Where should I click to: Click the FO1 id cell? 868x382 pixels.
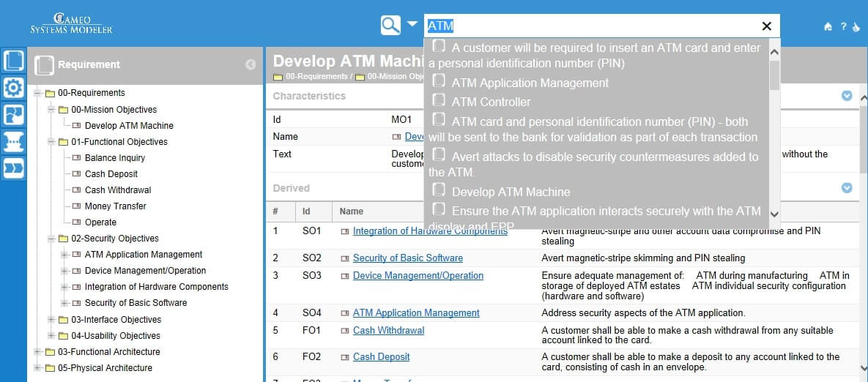[311, 331]
